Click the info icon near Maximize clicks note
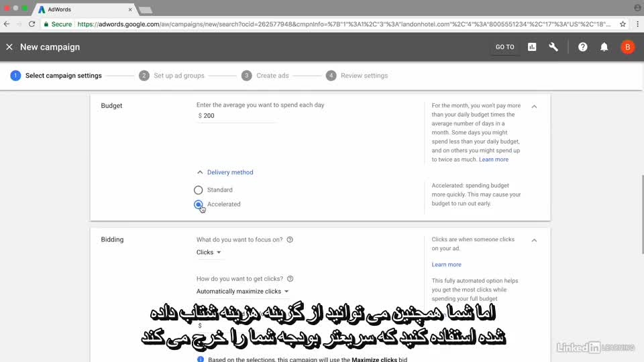The width and height of the screenshot is (644, 362). point(201,359)
